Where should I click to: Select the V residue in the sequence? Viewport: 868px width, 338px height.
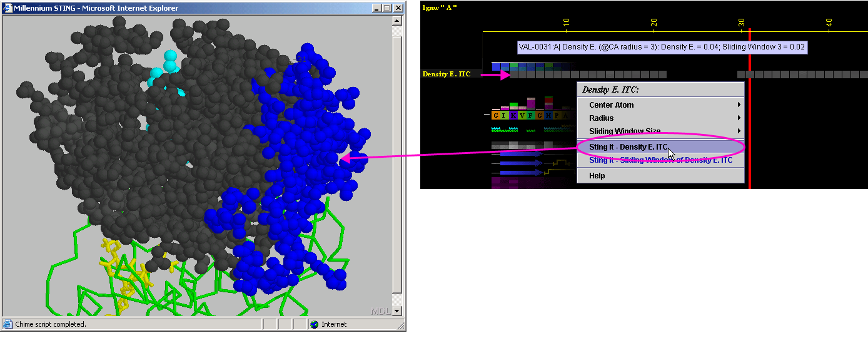click(522, 115)
